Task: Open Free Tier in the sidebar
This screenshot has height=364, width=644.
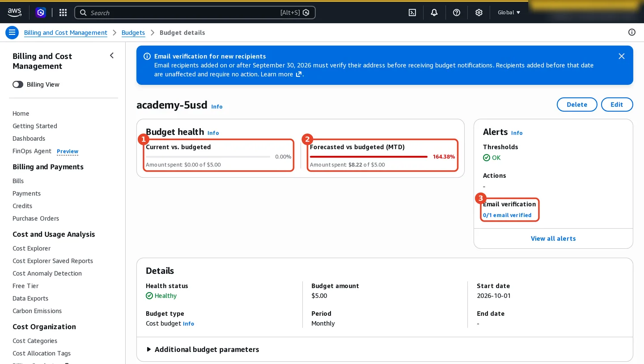Action: pyautogui.click(x=25, y=286)
